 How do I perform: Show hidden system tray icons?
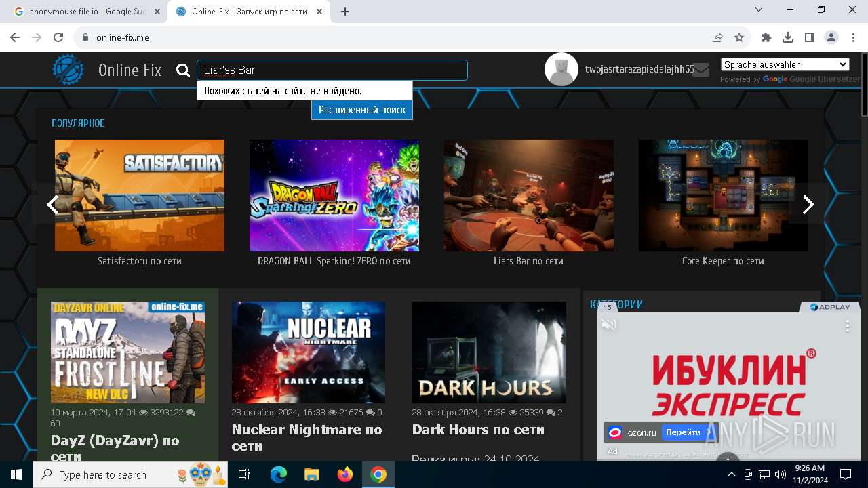pos(731,474)
